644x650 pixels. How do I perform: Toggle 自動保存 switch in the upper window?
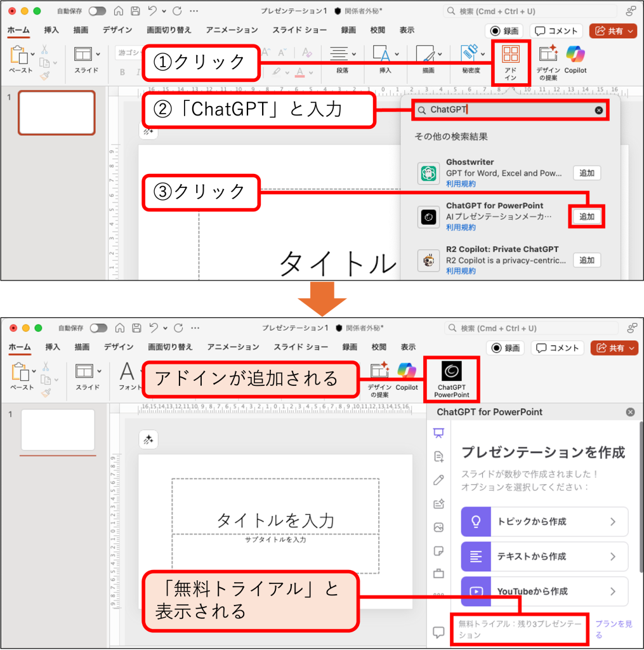pos(97,11)
